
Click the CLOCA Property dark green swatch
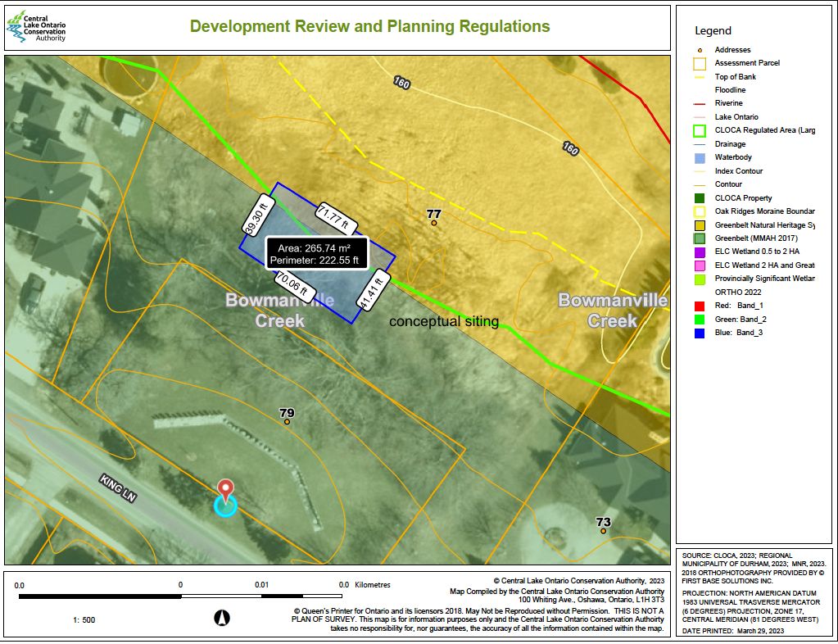(699, 197)
